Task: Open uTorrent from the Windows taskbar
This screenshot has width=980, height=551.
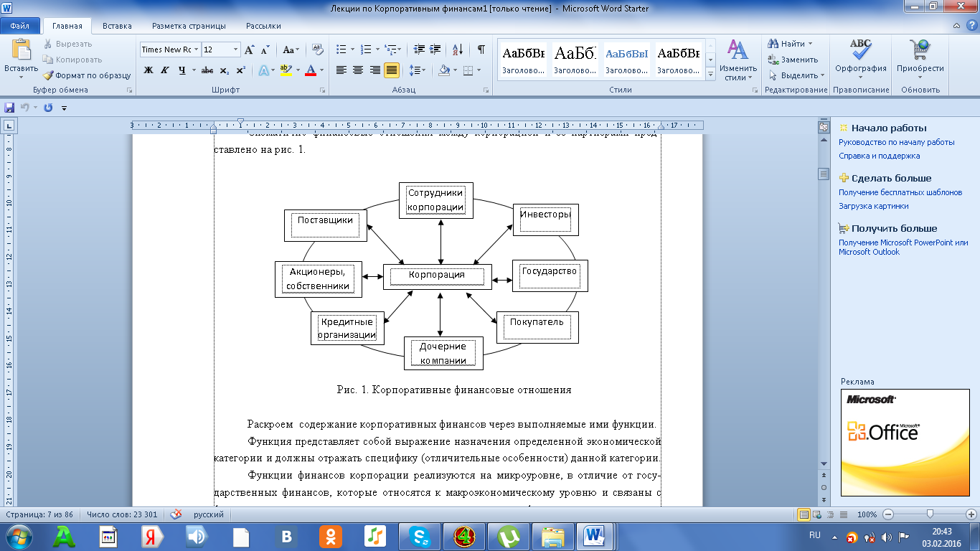Action: [x=509, y=536]
